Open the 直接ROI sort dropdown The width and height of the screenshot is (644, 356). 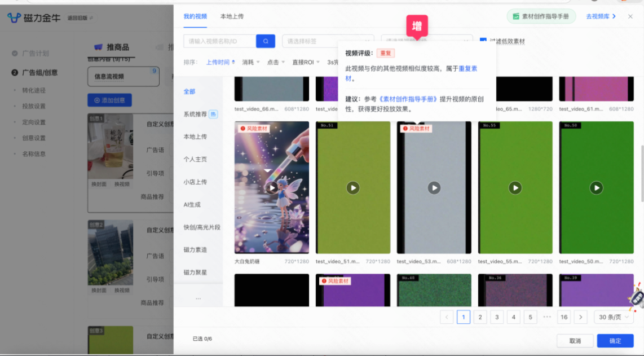click(x=306, y=62)
